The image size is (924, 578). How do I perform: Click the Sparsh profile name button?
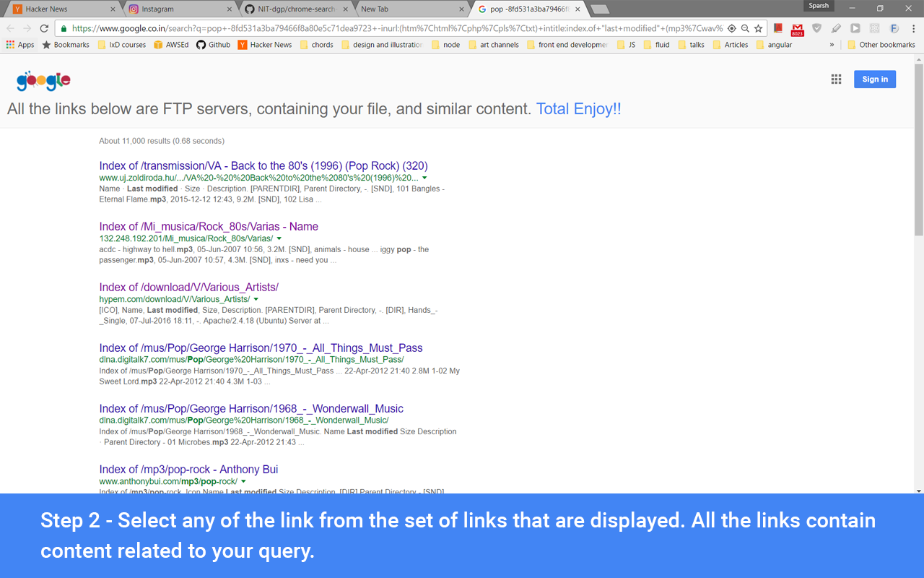819,6
